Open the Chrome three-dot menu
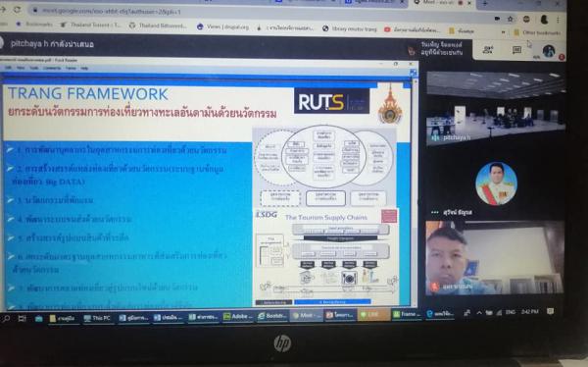This screenshot has width=588, height=367. pos(558,19)
